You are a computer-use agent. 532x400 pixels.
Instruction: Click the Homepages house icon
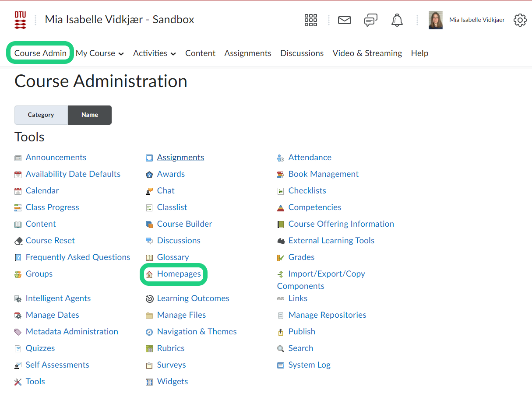click(x=149, y=274)
